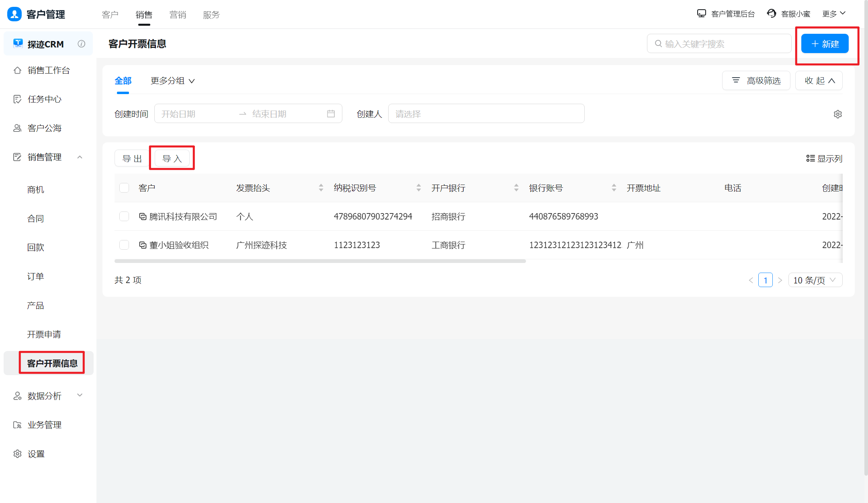Open filter settings gear icon
This screenshot has height=503, width=868.
837,114
